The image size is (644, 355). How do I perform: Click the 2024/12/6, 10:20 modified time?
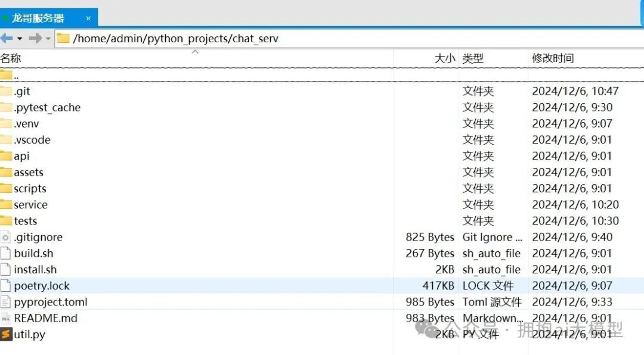(575, 204)
